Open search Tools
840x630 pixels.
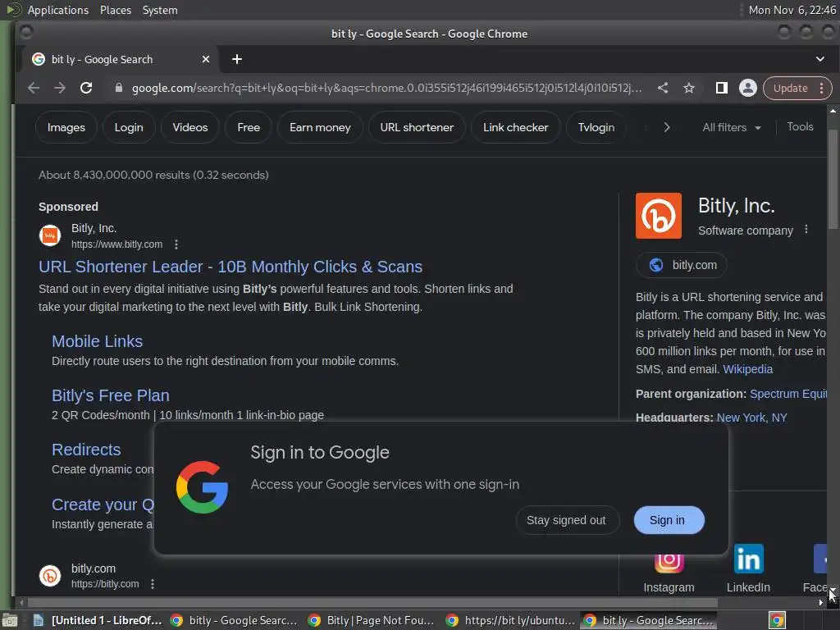pyautogui.click(x=800, y=127)
